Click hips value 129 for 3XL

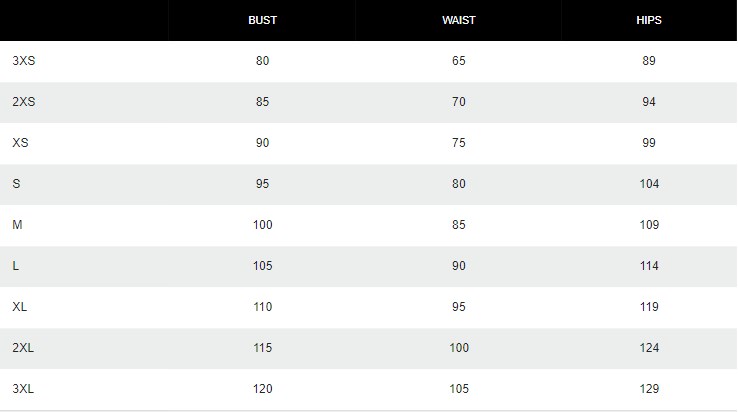649,388
